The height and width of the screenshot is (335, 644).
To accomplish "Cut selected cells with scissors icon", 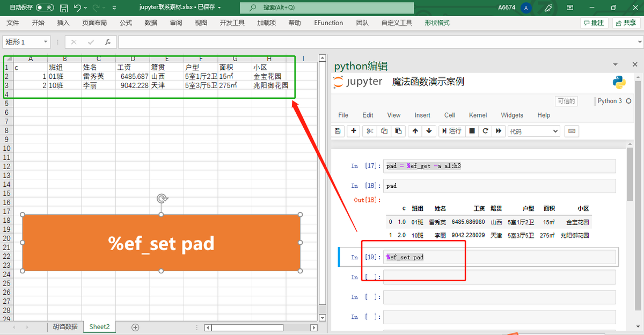I will coord(369,131).
